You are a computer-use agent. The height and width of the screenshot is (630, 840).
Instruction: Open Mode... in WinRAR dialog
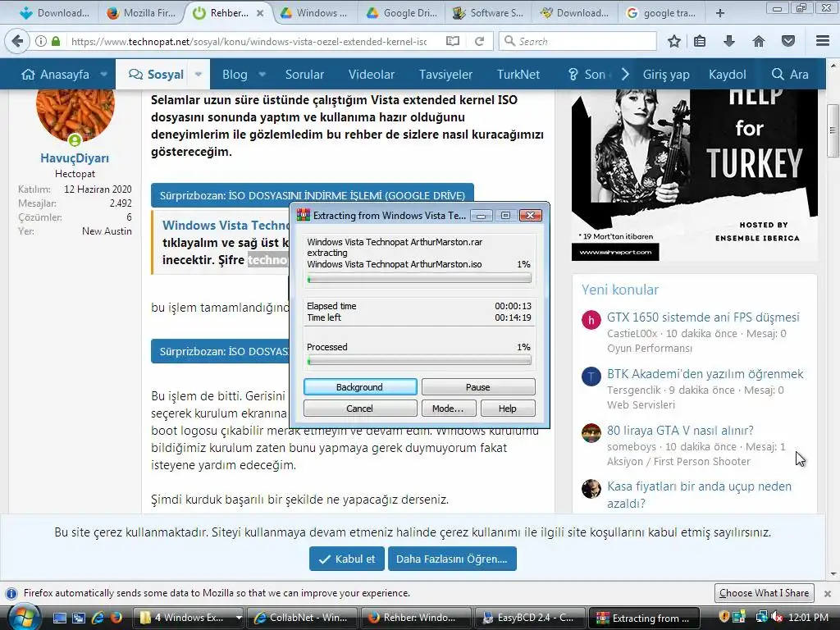click(x=448, y=409)
